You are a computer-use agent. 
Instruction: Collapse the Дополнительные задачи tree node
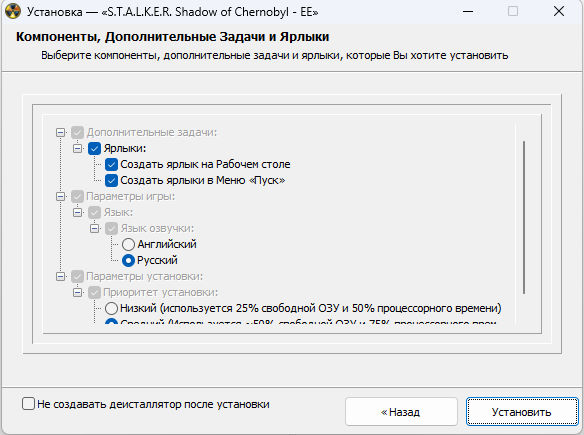(60, 132)
